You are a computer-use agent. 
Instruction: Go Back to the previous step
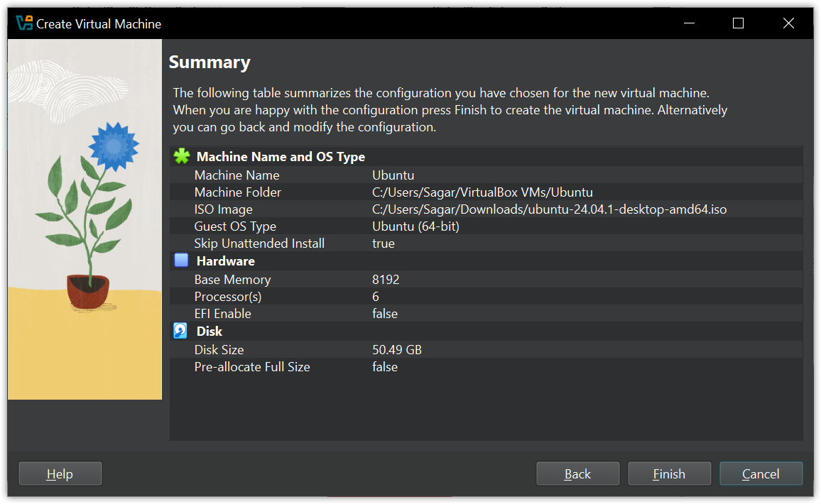point(577,473)
